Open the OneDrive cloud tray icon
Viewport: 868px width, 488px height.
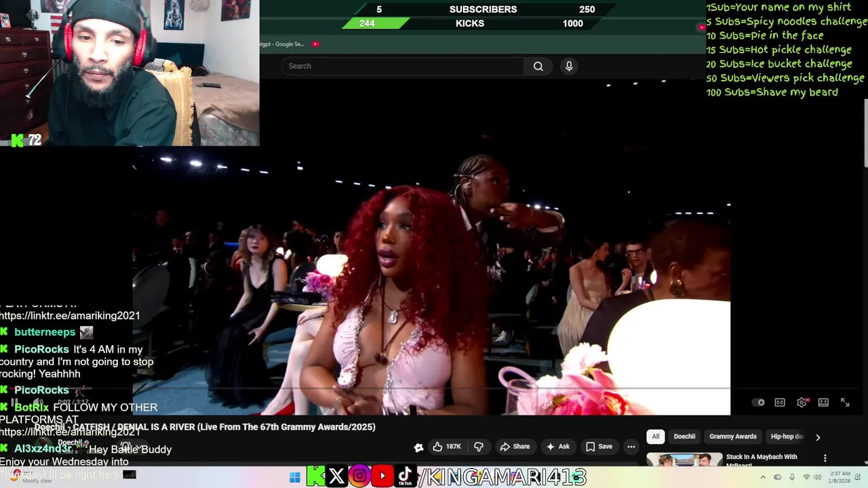[x=778, y=477]
